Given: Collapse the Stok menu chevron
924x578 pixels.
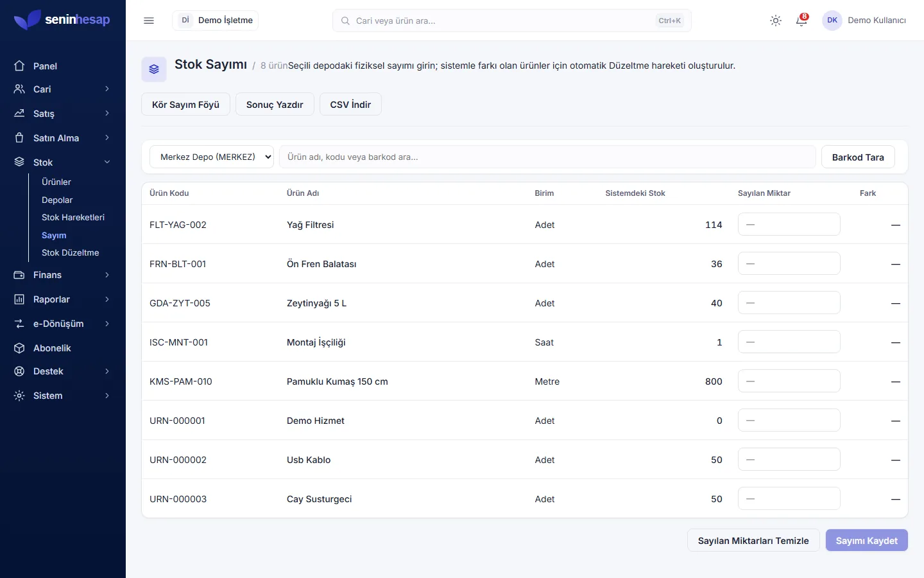Looking at the screenshot, I should point(107,162).
